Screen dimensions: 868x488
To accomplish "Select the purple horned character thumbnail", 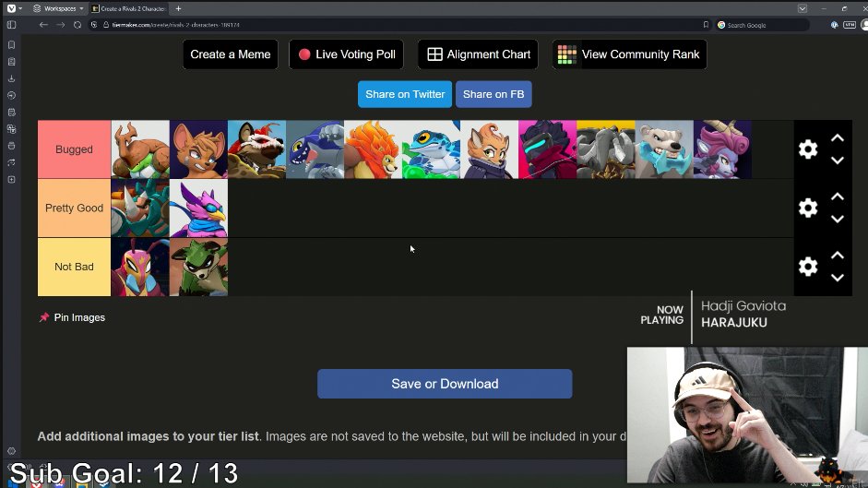I will 722,149.
